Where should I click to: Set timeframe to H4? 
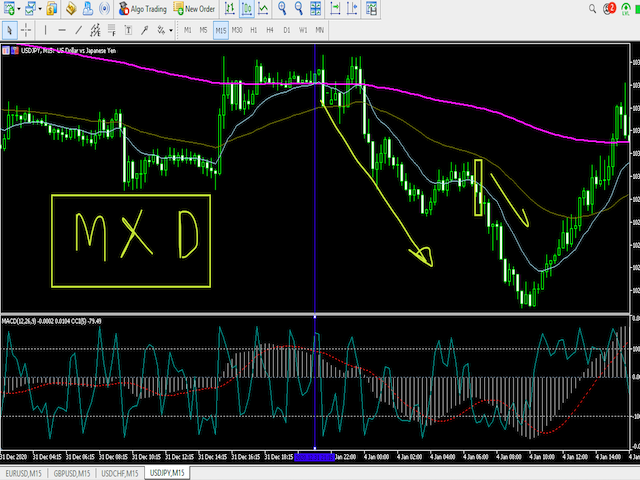[x=270, y=30]
